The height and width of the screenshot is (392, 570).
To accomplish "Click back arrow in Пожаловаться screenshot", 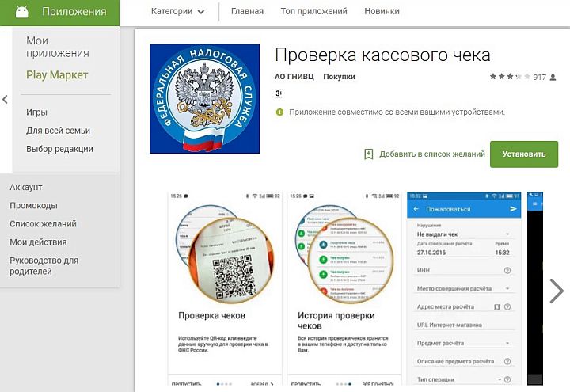I will coord(416,209).
